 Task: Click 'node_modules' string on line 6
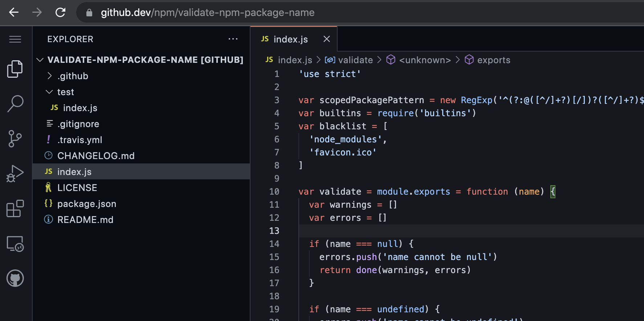[x=345, y=139]
